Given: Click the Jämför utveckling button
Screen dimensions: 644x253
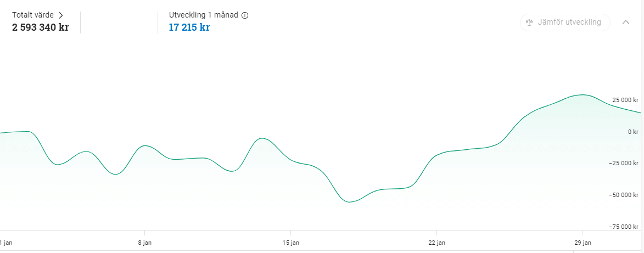Looking at the screenshot, I should tap(565, 22).
